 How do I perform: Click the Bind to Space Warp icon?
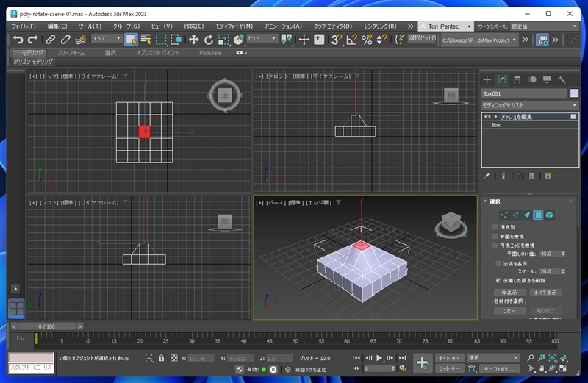81,40
